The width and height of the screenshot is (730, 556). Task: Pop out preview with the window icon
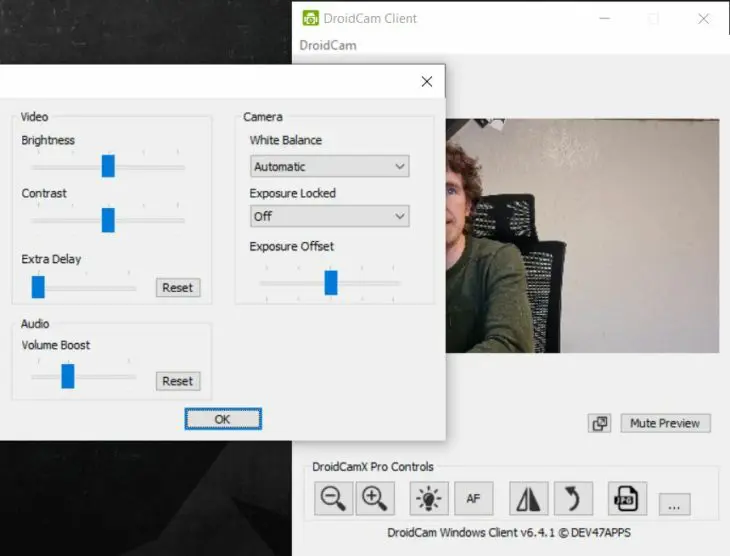(599, 423)
